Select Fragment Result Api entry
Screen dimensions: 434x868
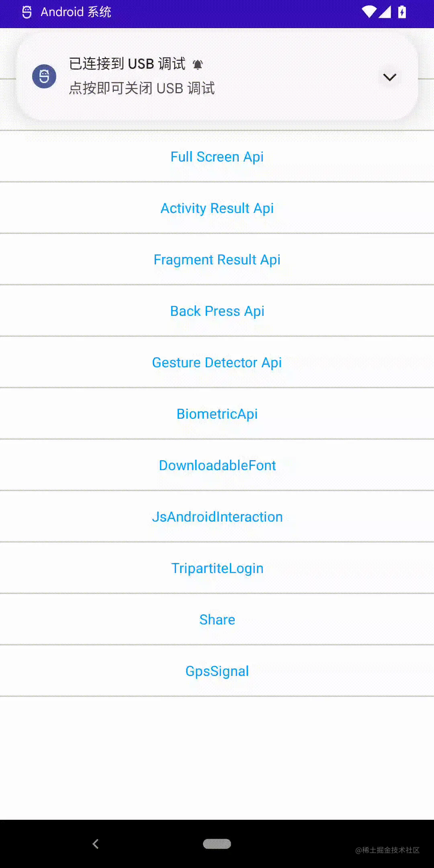(x=217, y=260)
